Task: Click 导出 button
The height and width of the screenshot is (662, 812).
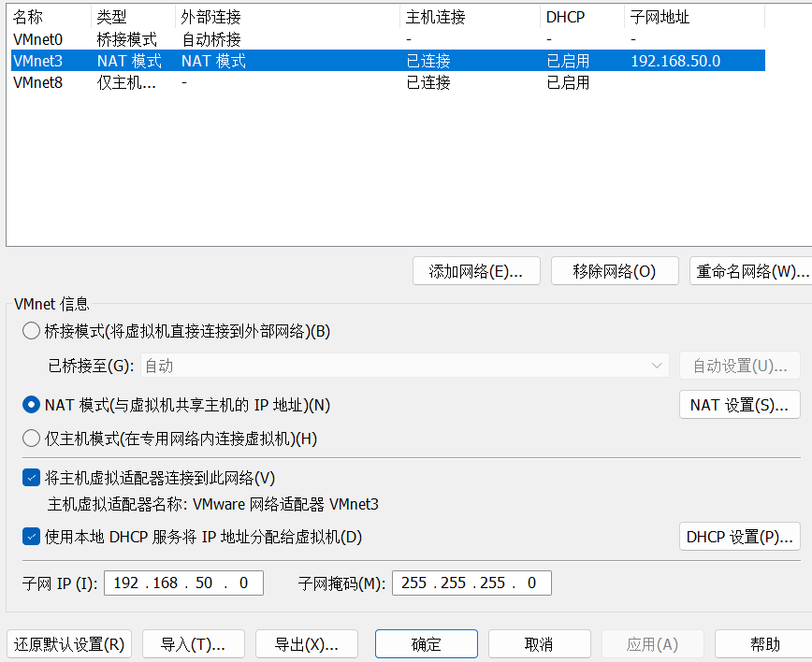Action: (306, 644)
